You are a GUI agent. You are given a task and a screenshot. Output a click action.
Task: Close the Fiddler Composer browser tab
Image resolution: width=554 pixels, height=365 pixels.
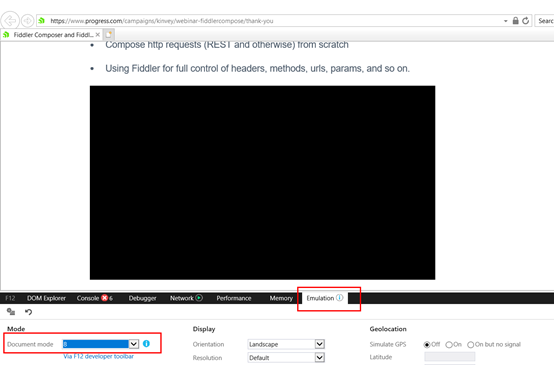point(98,35)
